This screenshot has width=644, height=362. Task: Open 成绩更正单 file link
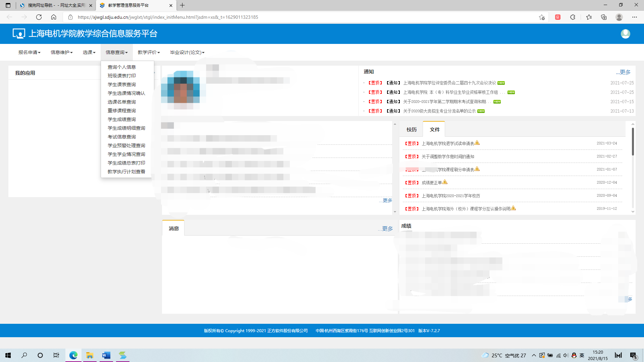tap(432, 183)
